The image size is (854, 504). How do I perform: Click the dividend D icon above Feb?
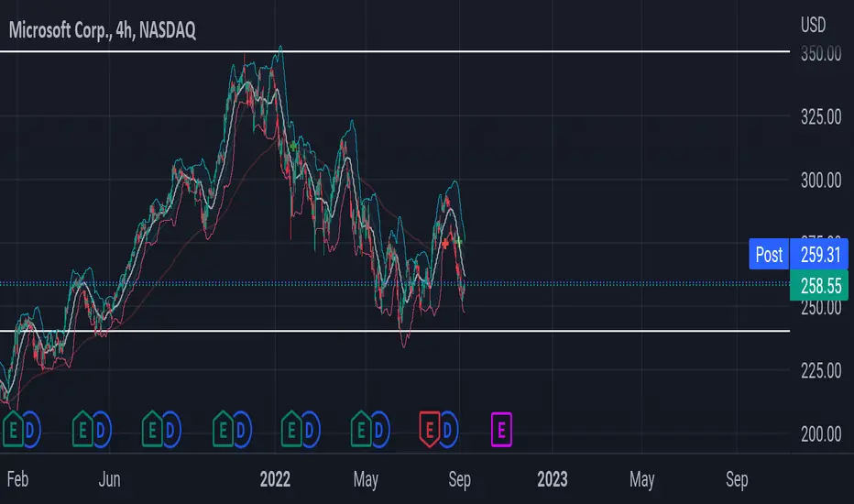(31, 430)
